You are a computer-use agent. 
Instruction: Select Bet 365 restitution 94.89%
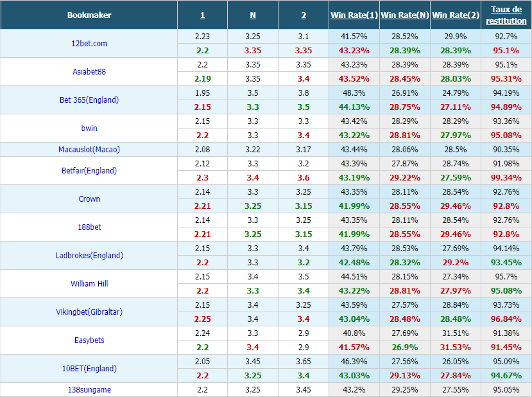pyautogui.click(x=506, y=107)
